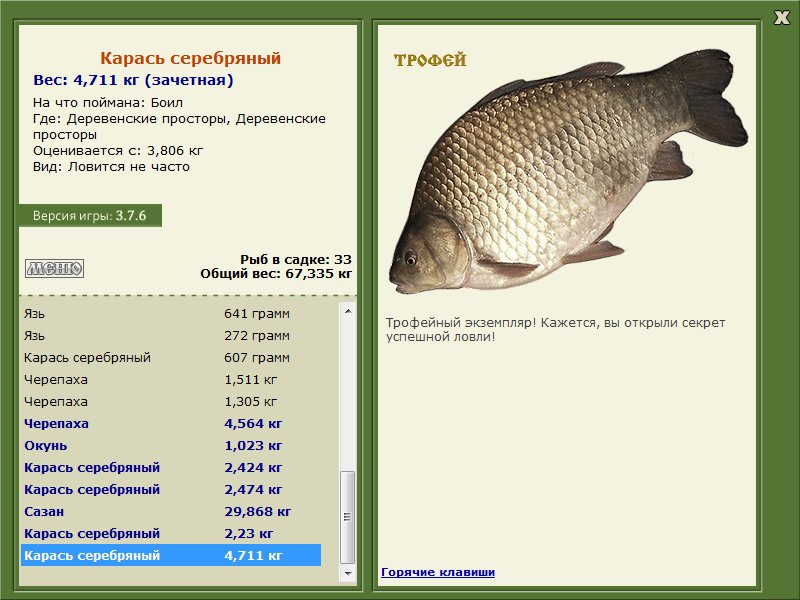Image resolution: width=800 pixels, height=600 pixels.
Task: Select the Черепаха 4,564 кг row
Action: tap(171, 423)
